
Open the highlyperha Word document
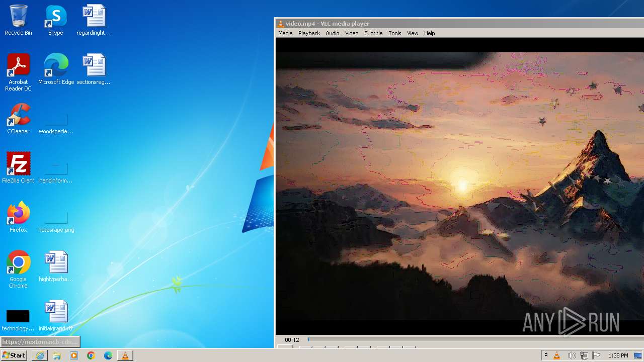pyautogui.click(x=56, y=266)
